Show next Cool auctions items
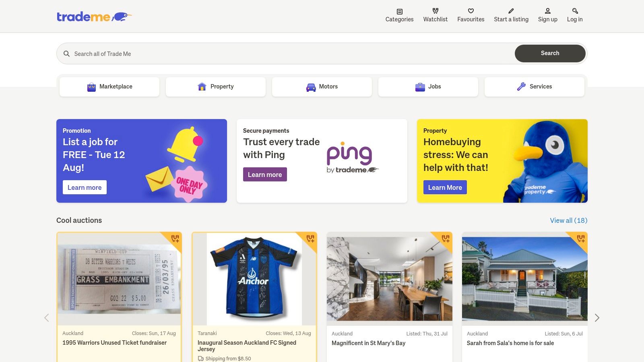 (597, 318)
